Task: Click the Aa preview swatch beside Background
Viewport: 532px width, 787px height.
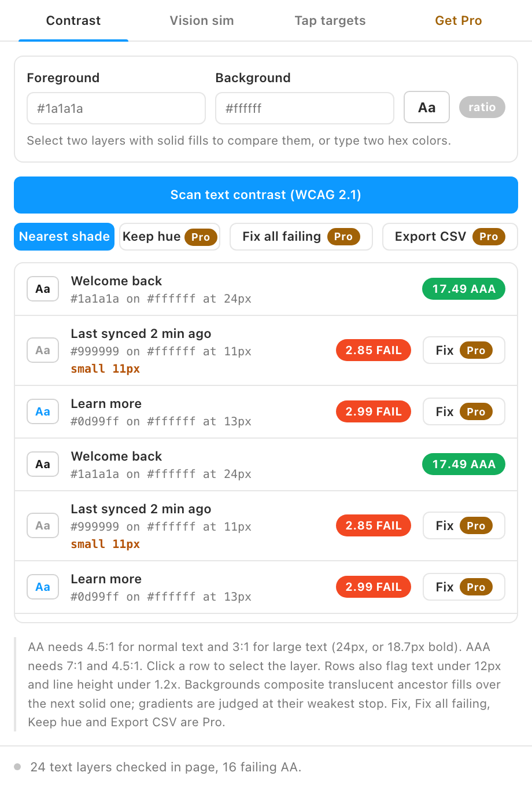Action: pyautogui.click(x=427, y=108)
